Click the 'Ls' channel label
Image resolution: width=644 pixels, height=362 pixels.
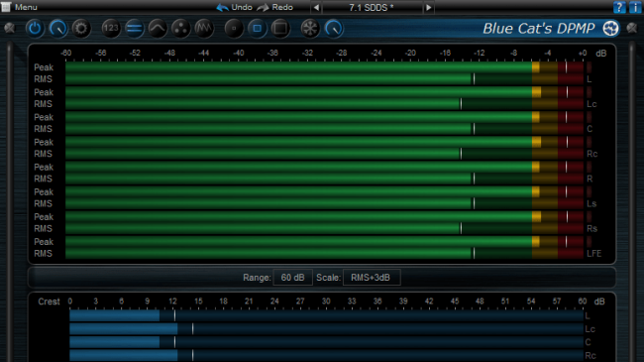(x=591, y=203)
